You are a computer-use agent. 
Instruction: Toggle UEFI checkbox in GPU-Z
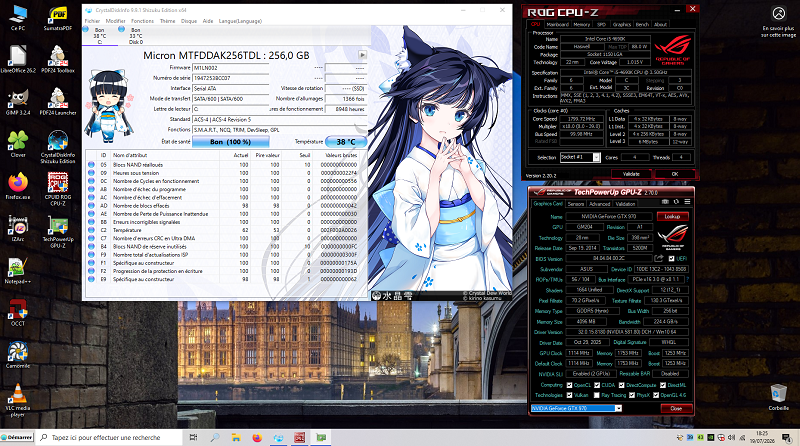(671, 259)
